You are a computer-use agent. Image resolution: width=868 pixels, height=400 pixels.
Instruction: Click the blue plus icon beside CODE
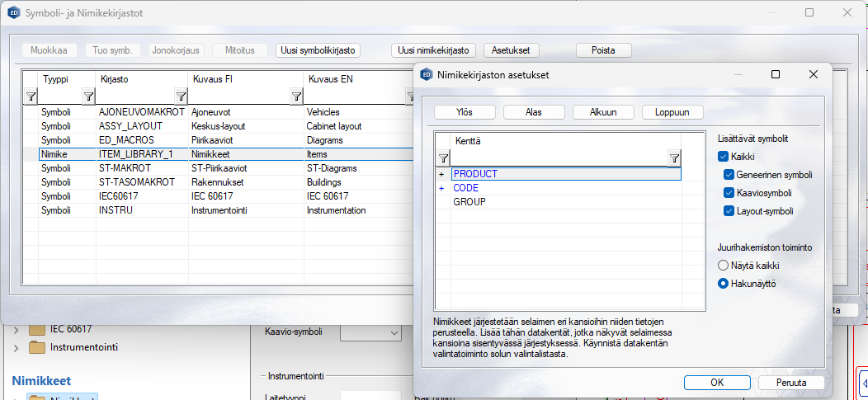pyautogui.click(x=441, y=188)
